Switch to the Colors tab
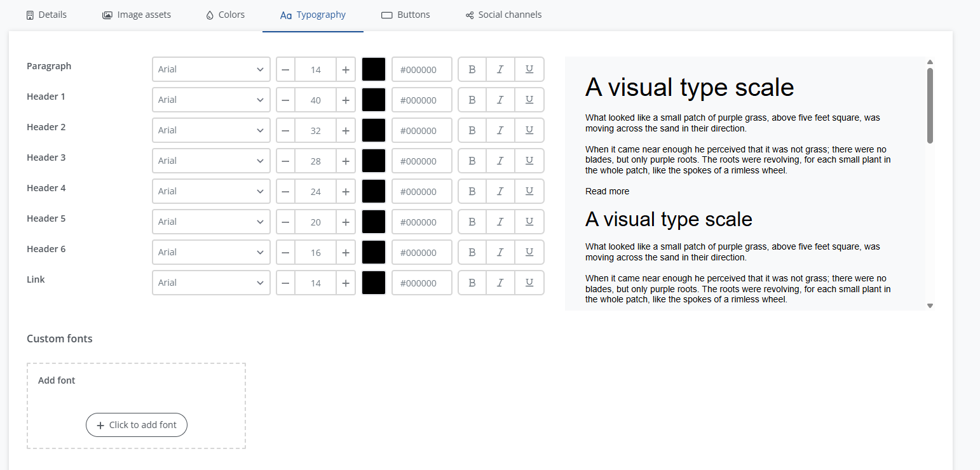This screenshot has height=470, width=980. [x=225, y=15]
